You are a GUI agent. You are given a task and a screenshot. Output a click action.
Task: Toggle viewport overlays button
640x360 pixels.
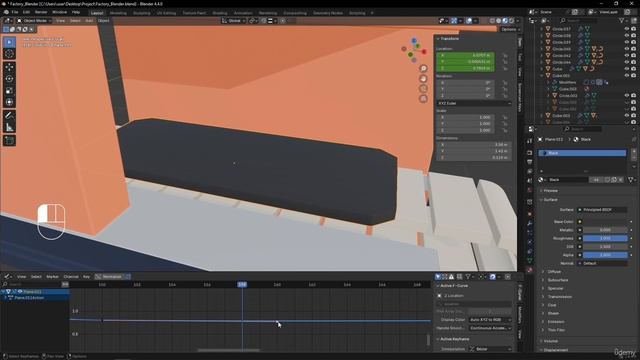pos(469,21)
